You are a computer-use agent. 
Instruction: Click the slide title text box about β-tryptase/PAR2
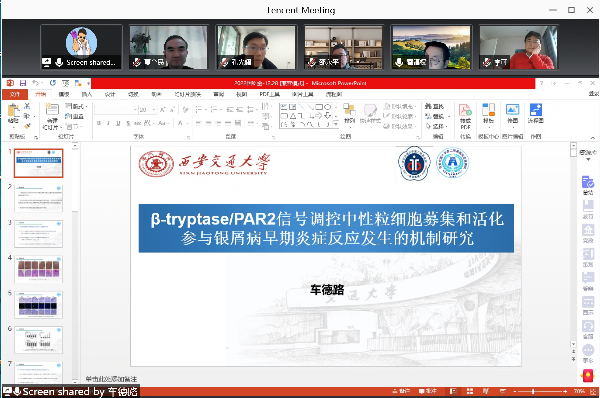coord(326,228)
